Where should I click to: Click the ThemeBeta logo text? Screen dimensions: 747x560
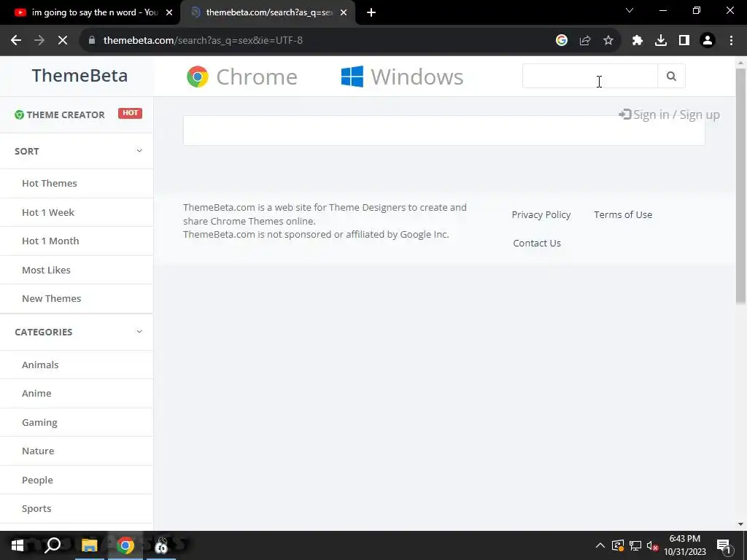80,75
